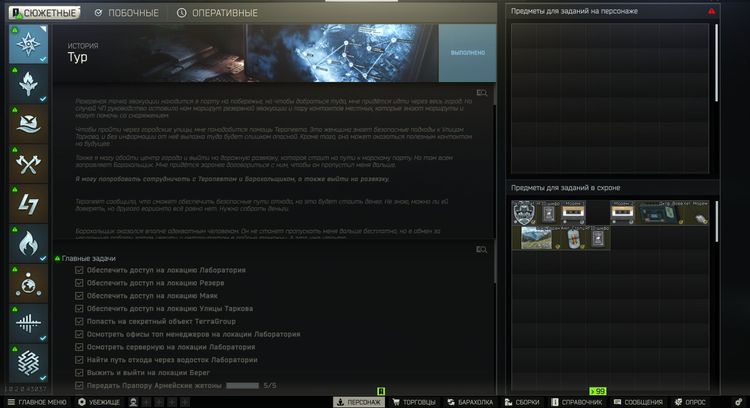750x408 pixels.
Task: Go to the 'Барахолка' flea market
Action: pyautogui.click(x=469, y=402)
